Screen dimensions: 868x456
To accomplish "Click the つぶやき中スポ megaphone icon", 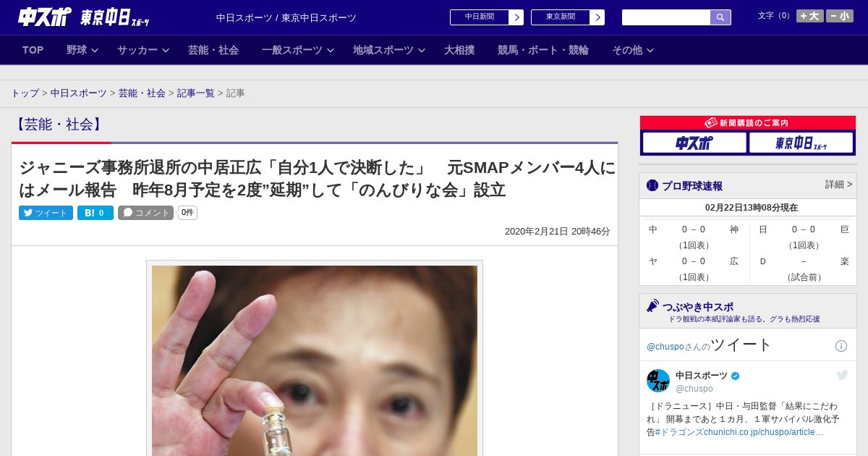I will coord(652,306).
